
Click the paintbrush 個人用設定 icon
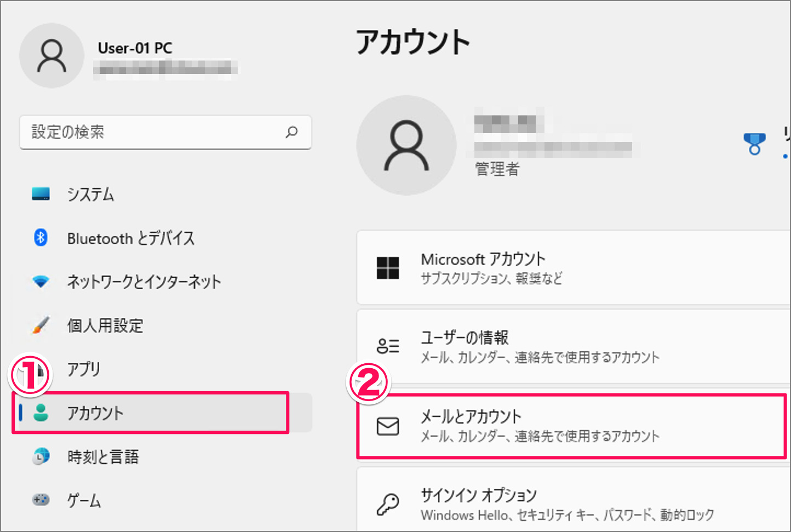point(41,325)
